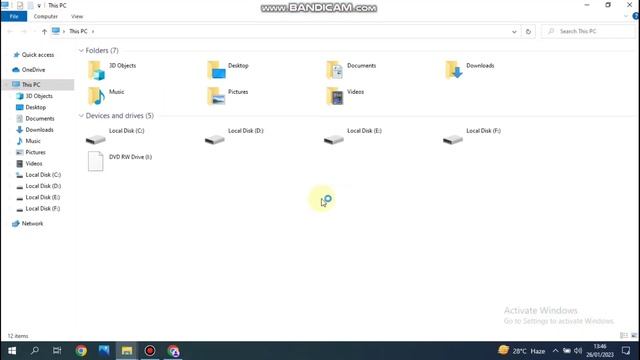Launch Google Chrome from the taskbar
The height and width of the screenshot is (360, 640).
point(81,351)
